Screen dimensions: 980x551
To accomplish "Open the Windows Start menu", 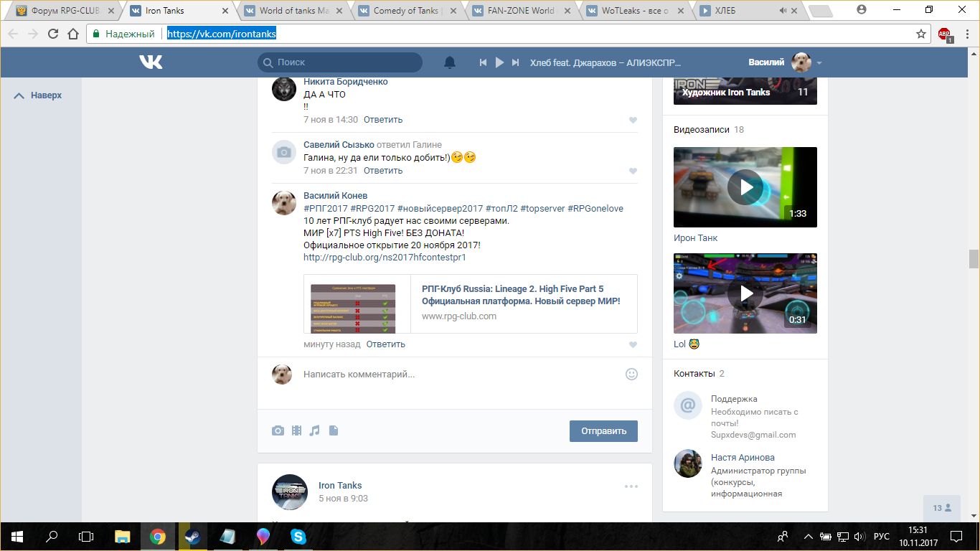I will 17,537.
